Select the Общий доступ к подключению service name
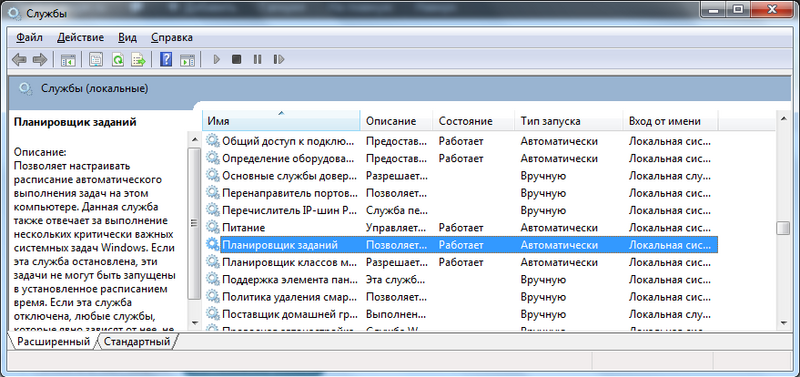The width and height of the screenshot is (800, 377). point(288,141)
